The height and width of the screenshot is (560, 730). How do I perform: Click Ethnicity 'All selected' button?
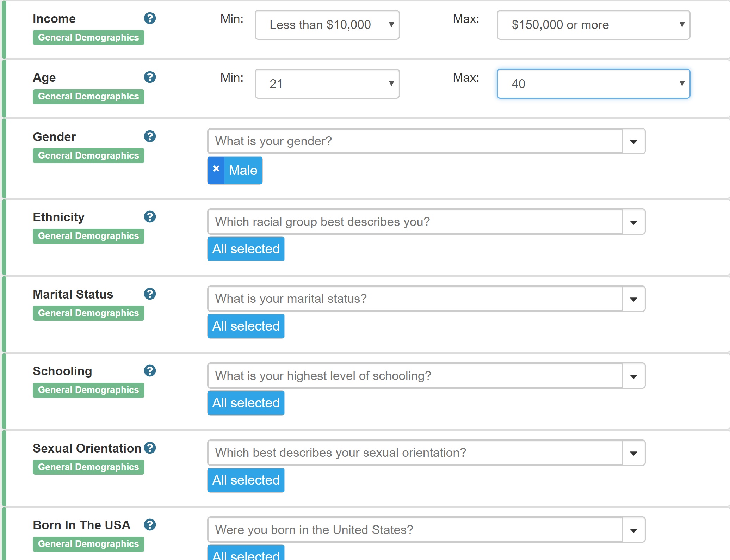click(x=246, y=249)
